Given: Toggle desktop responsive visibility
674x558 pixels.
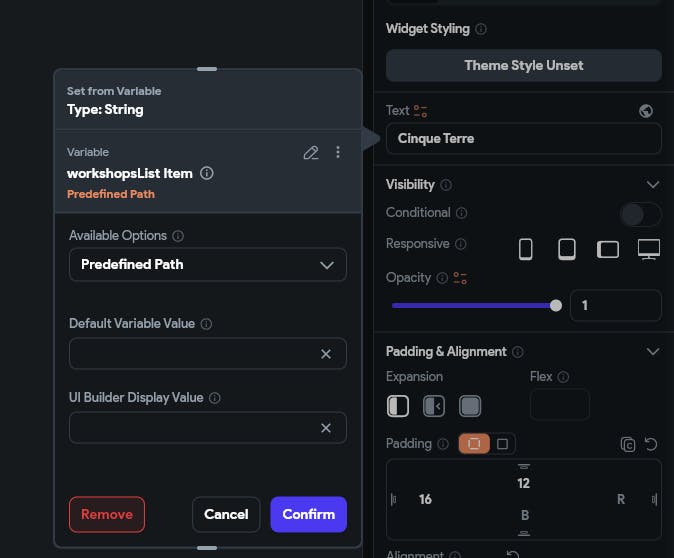Looking at the screenshot, I should pos(649,249).
